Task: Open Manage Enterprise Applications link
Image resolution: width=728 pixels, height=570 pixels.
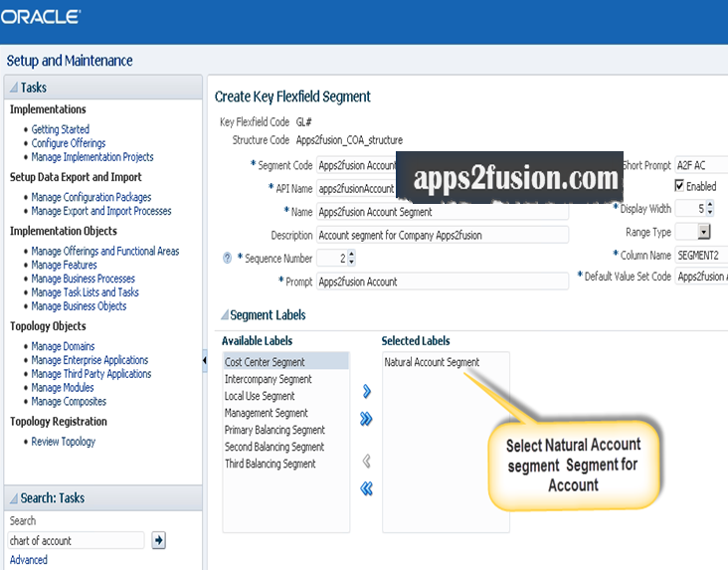Action: pos(90,360)
